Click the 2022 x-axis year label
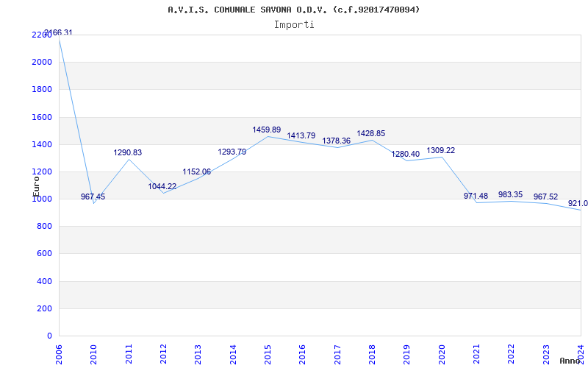Image resolution: width=588 pixels, height=368 pixels. point(512,355)
